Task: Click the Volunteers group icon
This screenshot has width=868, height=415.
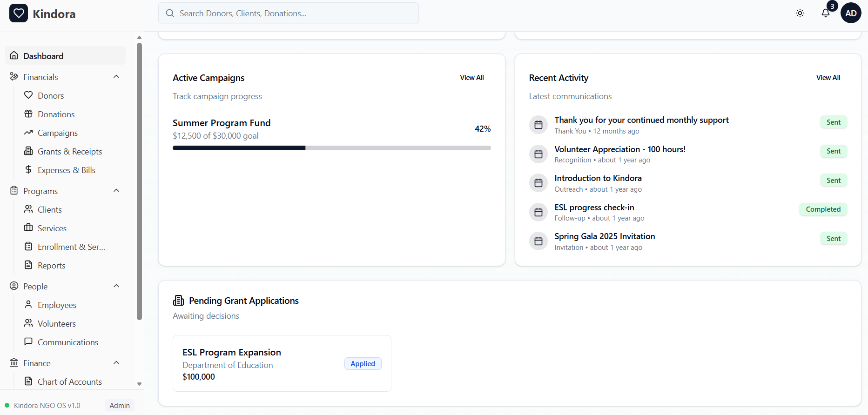Action: pyautogui.click(x=28, y=323)
